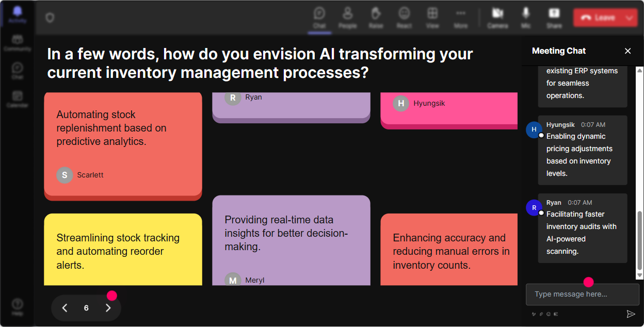This screenshot has height=327, width=644.
Task: Click the slide number 6 indicator
Action: 86,308
